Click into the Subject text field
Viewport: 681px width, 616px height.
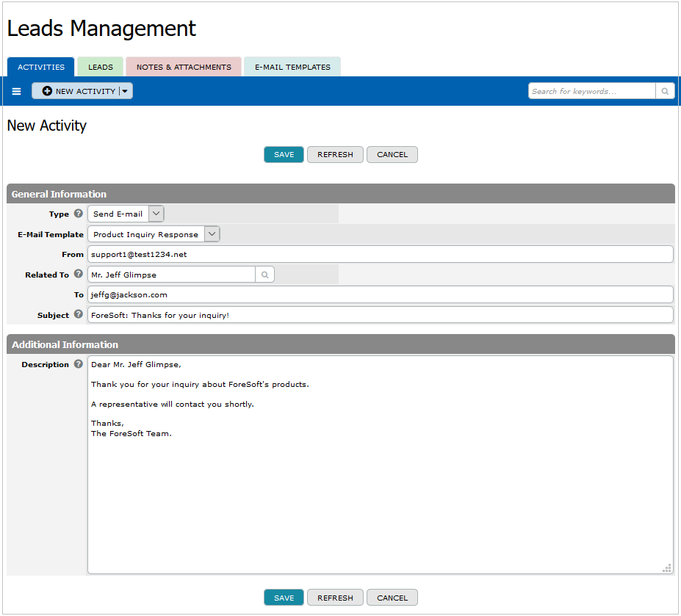[x=380, y=315]
